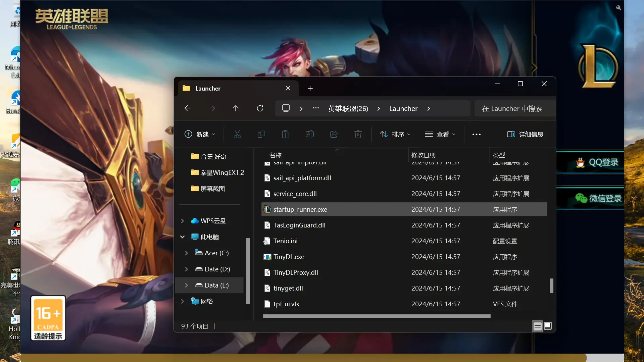Open the New item dropdown

coord(200,134)
